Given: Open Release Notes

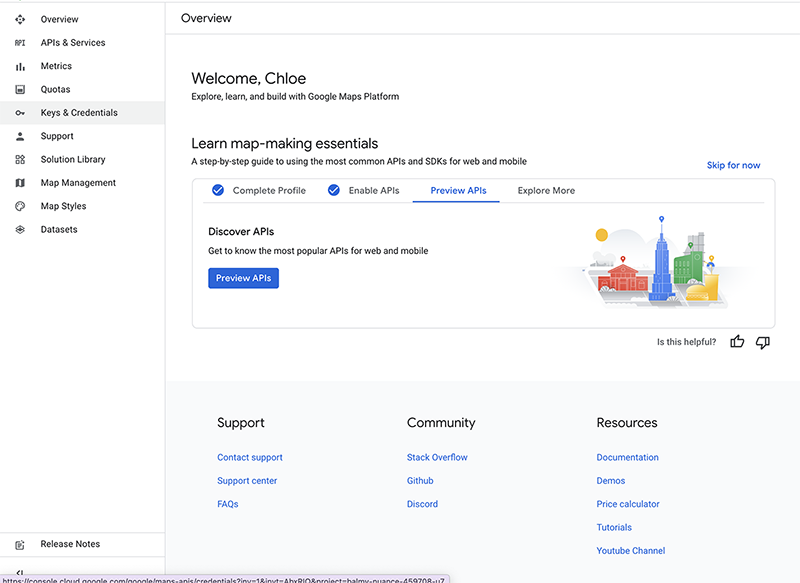Looking at the screenshot, I should click(82, 544).
